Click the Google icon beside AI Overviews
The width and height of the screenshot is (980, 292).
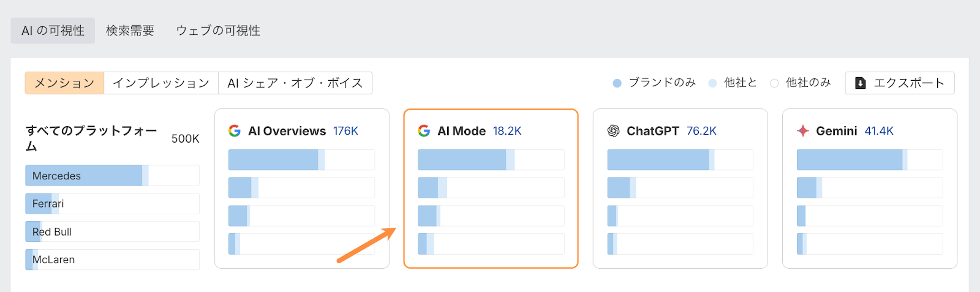tap(235, 131)
